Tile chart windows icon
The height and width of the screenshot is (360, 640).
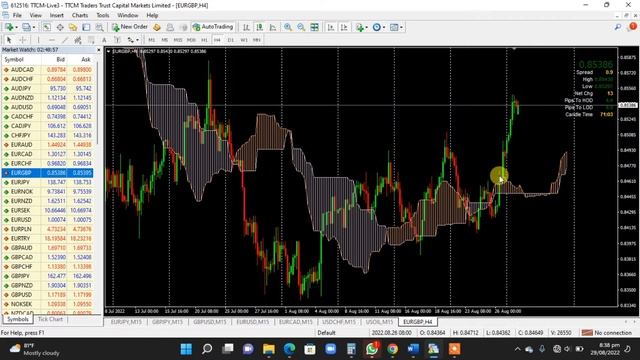coord(314,27)
